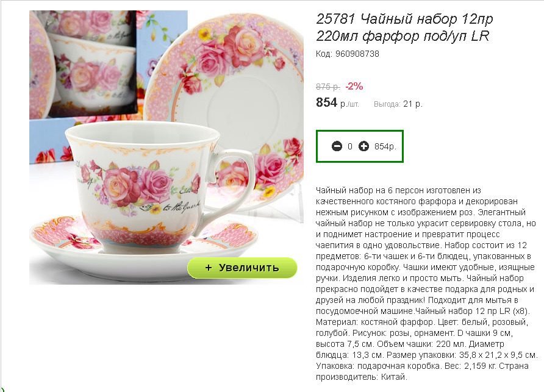544x392 pixels.
Task: Decrease quantity with the minus icon
Action: click(x=337, y=146)
